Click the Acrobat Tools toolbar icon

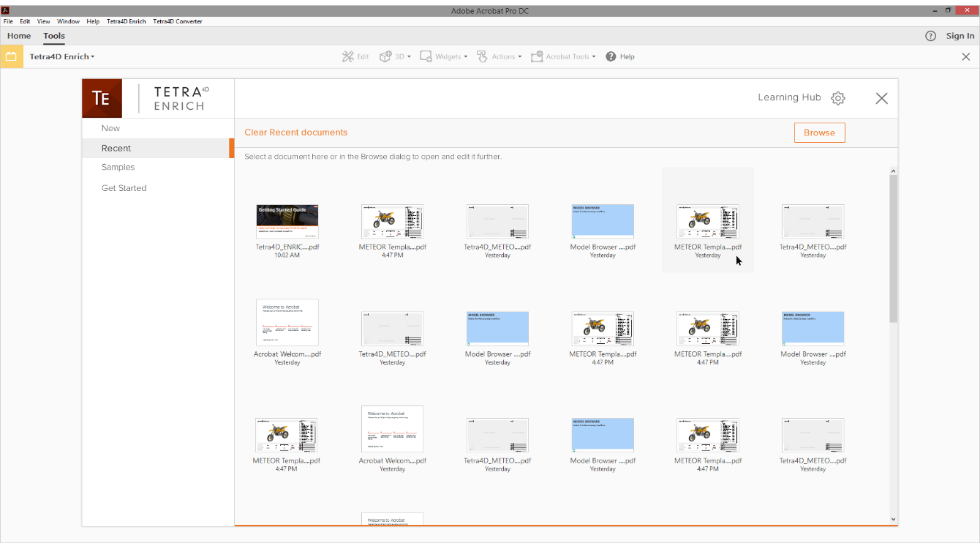[537, 56]
